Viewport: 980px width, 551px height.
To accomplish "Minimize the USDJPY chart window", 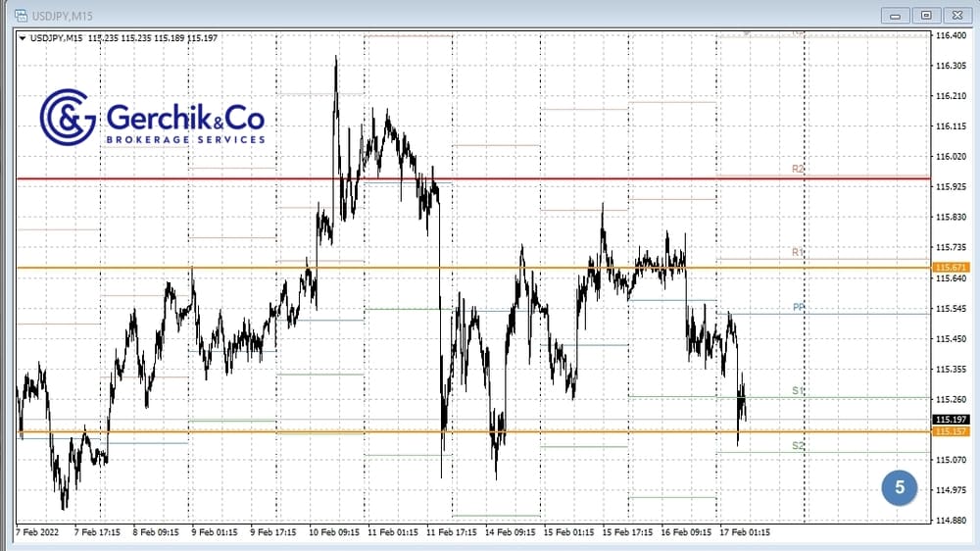I will tap(896, 15).
